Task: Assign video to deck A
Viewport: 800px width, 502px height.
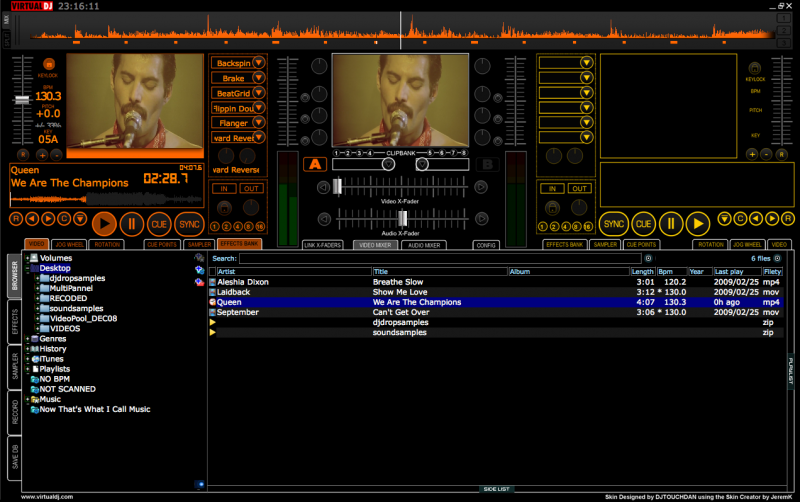Action: (x=315, y=164)
